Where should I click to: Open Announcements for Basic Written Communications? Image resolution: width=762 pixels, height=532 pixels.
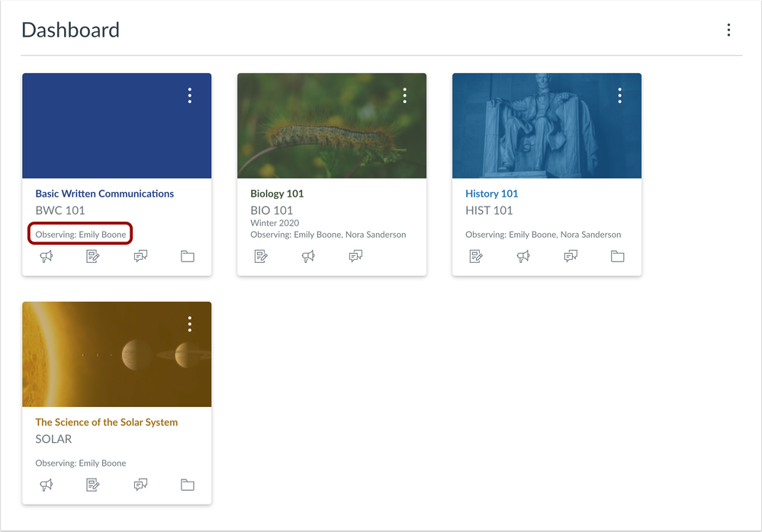(47, 257)
